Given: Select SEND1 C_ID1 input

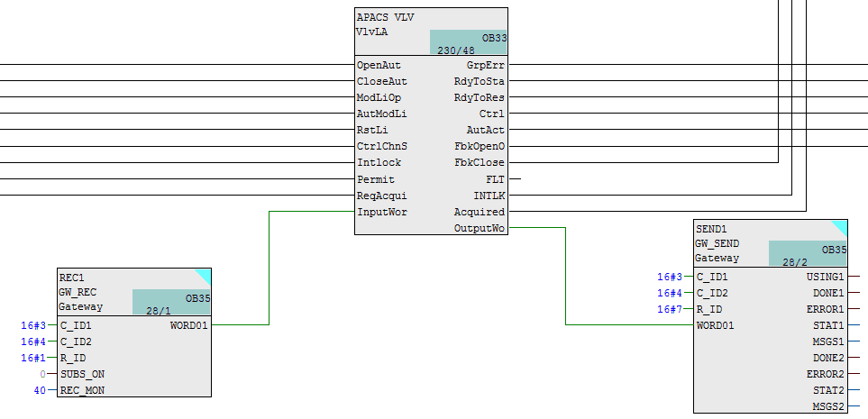Looking at the screenshot, I should click(712, 277).
